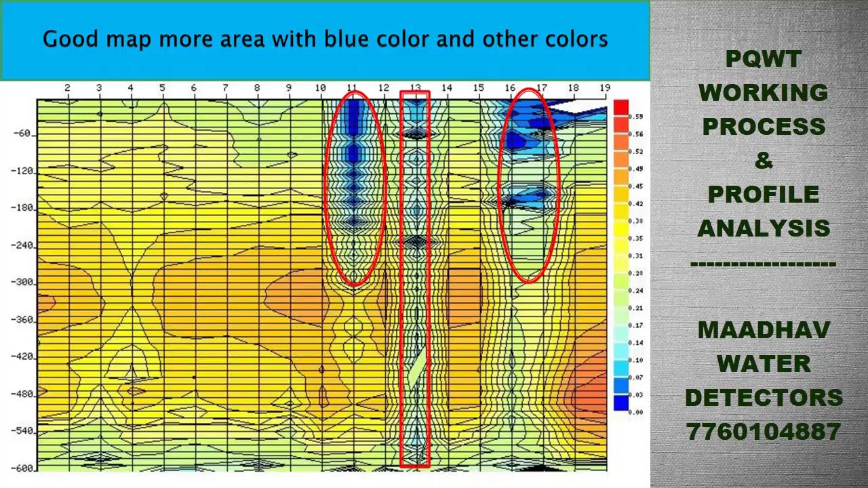Click the 'MAADHAV' company name text
Image resolution: width=868 pixels, height=488 pixels.
(x=763, y=330)
